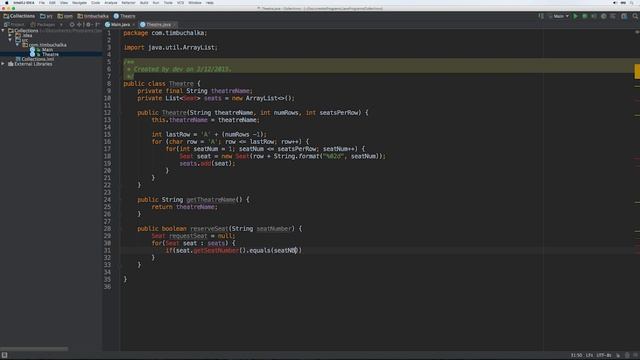The image size is (640, 360).
Task: Click the Theatre class icon in breadcrumb bar
Action: [116, 16]
